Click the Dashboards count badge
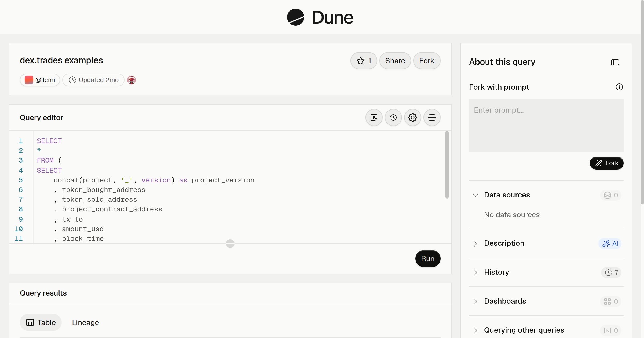This screenshot has width=644, height=338. [x=611, y=301]
